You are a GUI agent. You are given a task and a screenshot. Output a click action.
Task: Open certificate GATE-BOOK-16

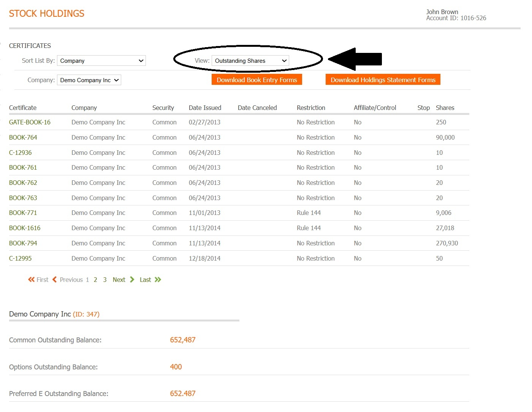pyautogui.click(x=30, y=122)
